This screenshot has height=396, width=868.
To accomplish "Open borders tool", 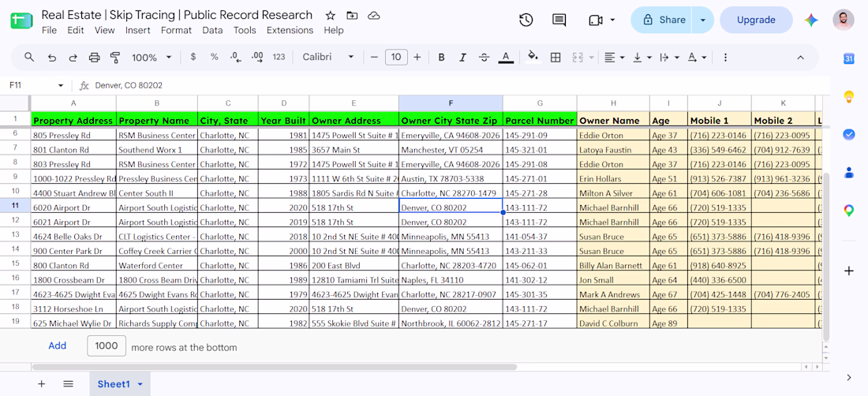I will click(556, 57).
